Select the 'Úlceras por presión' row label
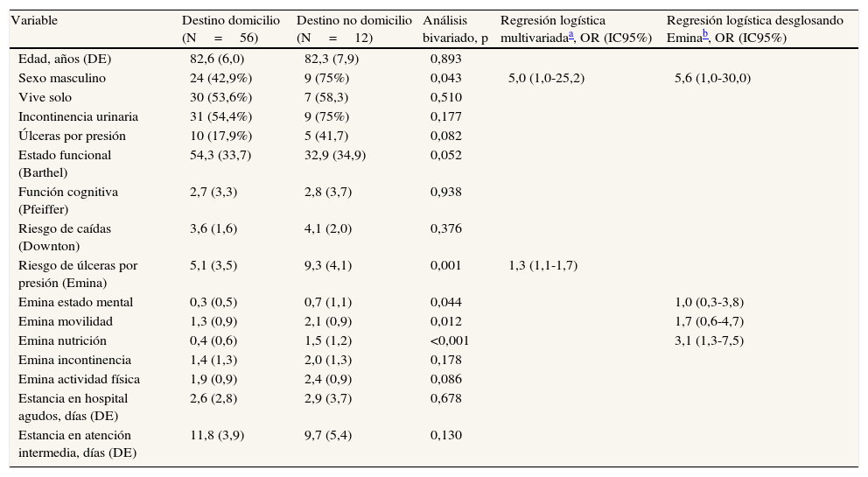This screenshot has height=477, width=868. 72,136
